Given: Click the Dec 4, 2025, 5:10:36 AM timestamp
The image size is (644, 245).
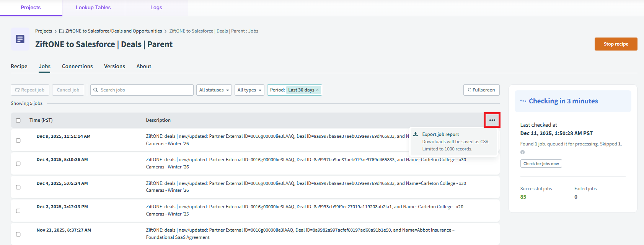Looking at the screenshot, I should 62,160.
